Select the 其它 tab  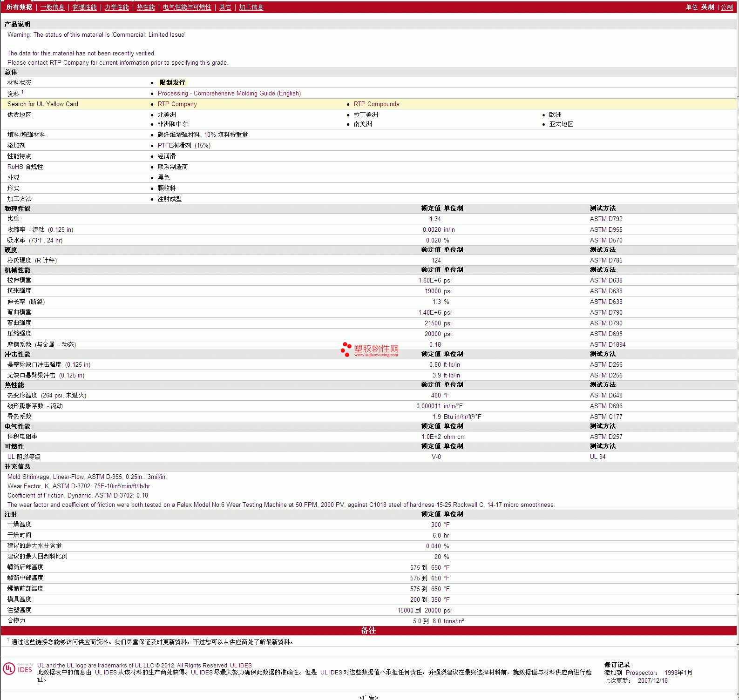225,7
